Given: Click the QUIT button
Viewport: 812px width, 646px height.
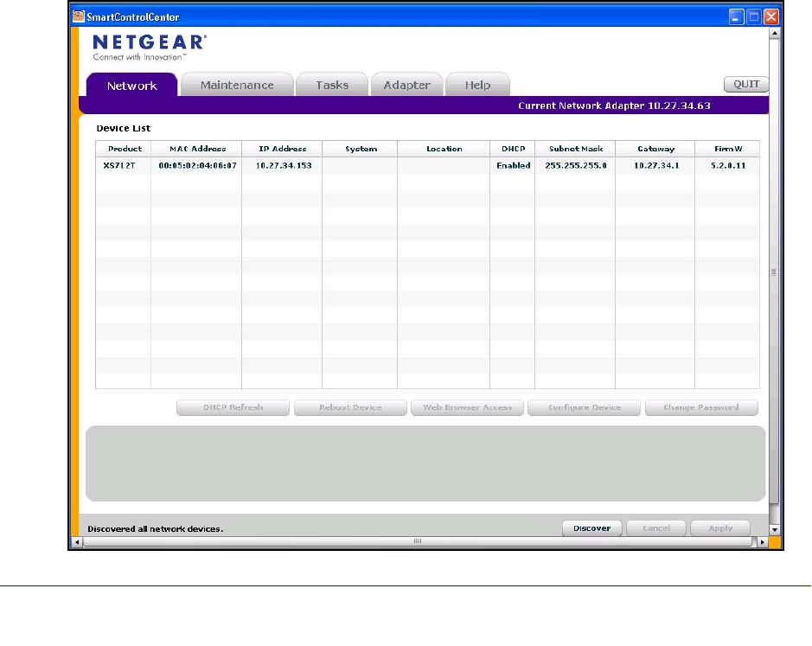Looking at the screenshot, I should coord(745,84).
